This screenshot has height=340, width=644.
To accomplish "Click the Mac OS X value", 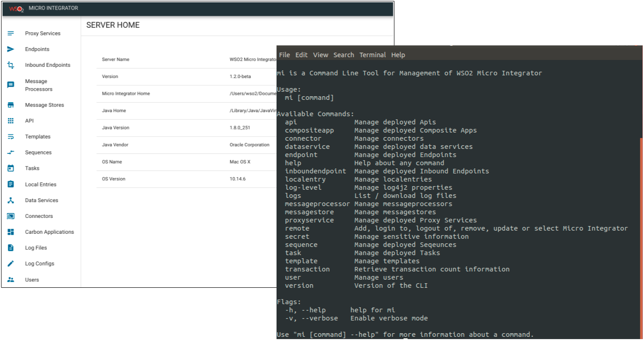I will 240,162.
